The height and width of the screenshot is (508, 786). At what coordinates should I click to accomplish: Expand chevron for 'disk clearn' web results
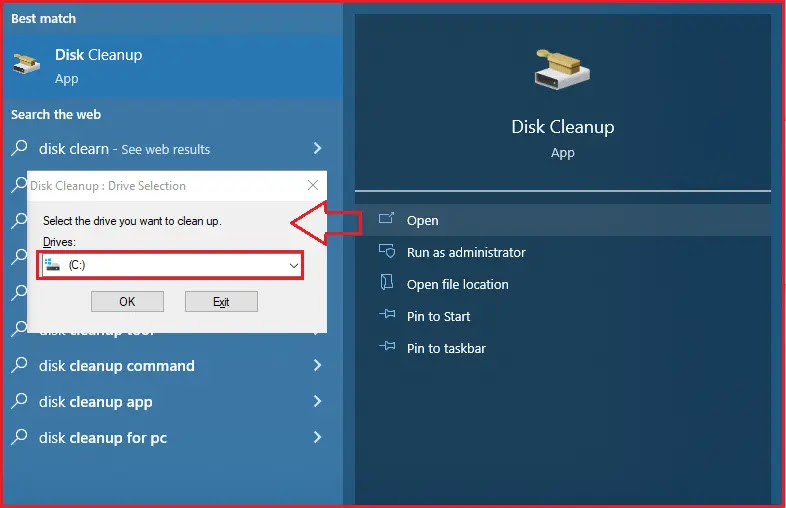pos(317,148)
